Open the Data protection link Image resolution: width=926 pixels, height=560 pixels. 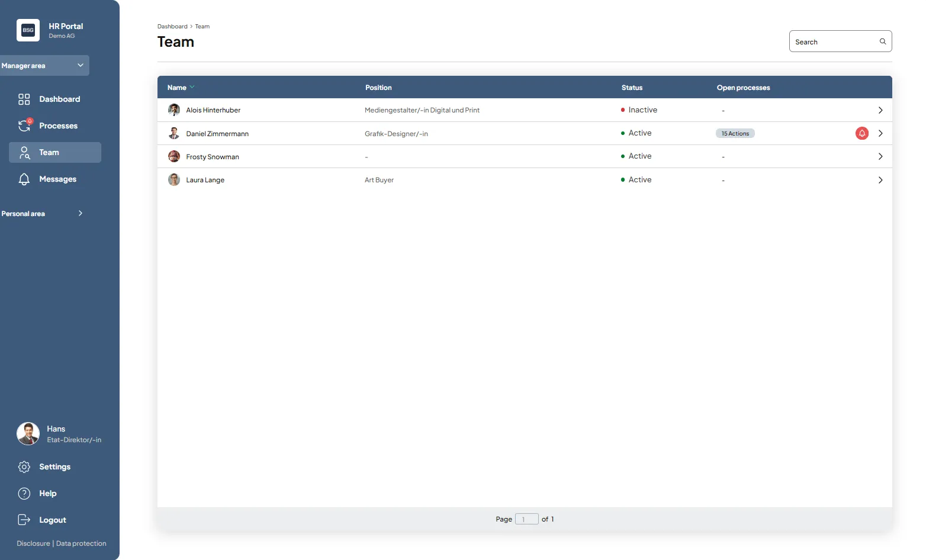pos(81,543)
